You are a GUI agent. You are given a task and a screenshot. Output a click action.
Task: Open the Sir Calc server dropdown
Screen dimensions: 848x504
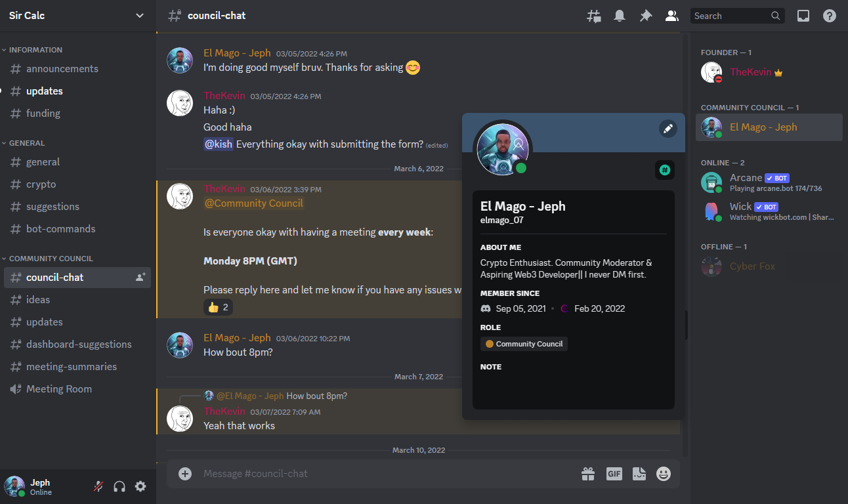click(77, 16)
